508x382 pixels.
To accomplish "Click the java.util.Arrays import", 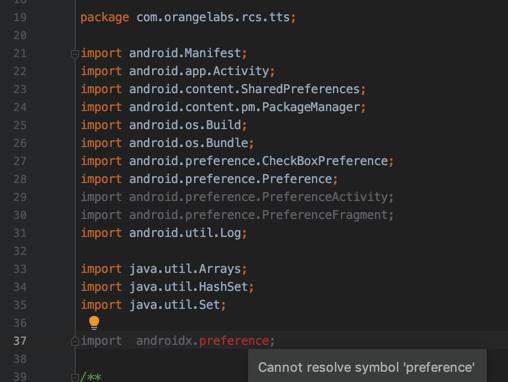I will 164,269.
